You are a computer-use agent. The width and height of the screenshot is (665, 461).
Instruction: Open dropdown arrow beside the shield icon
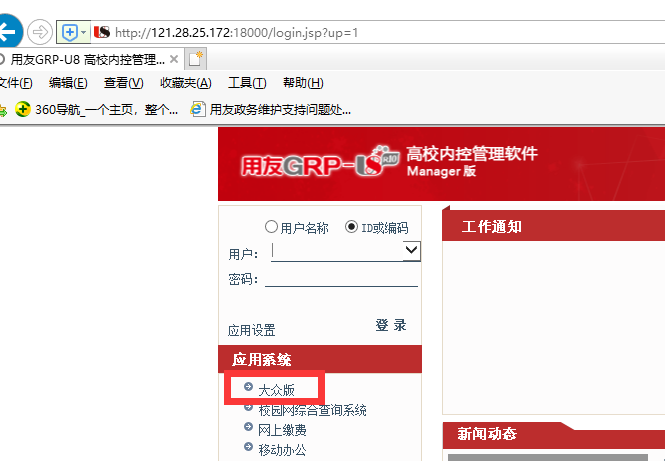pos(83,32)
